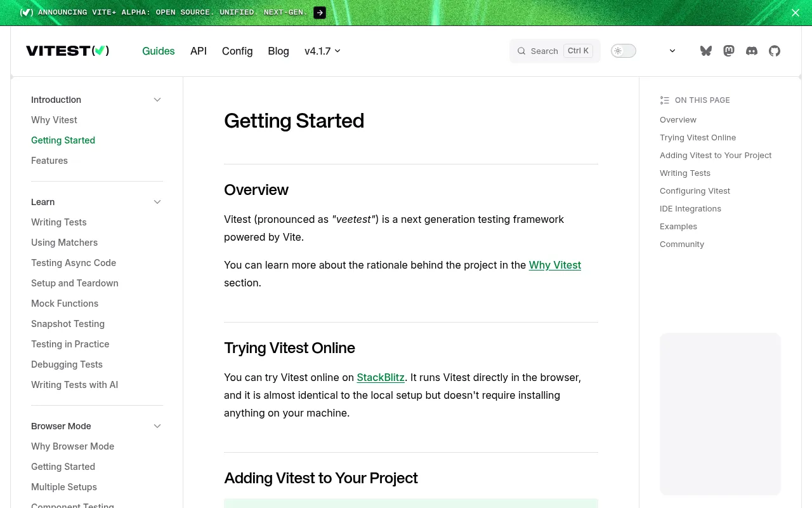Open Why Browser Mode sidebar page
This screenshot has width=812, height=508.
72,446
